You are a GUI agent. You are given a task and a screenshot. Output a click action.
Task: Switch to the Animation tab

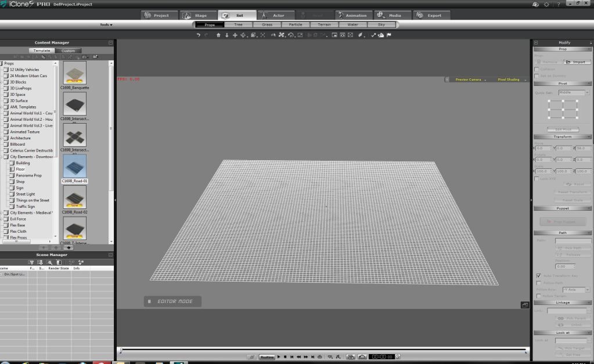pos(352,15)
